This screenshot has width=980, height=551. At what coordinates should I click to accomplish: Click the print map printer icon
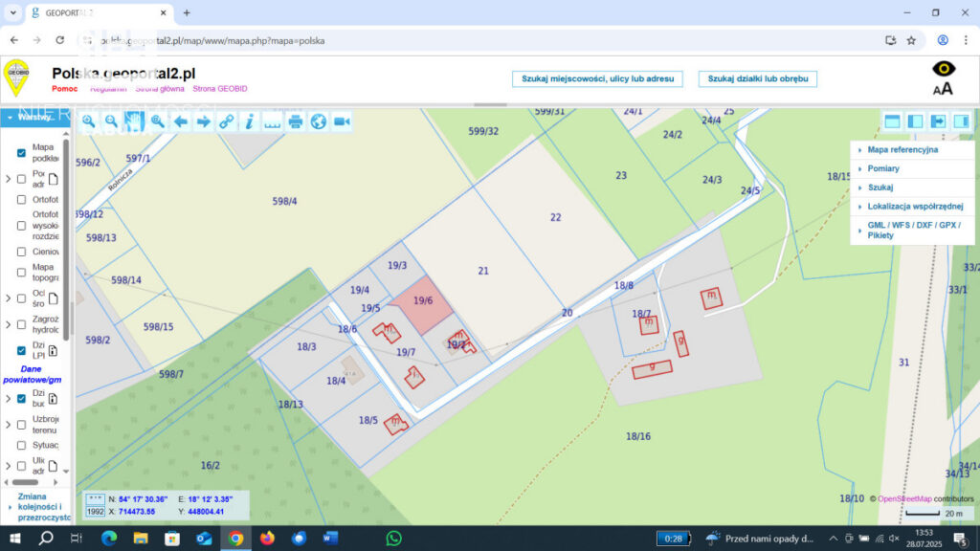click(296, 121)
